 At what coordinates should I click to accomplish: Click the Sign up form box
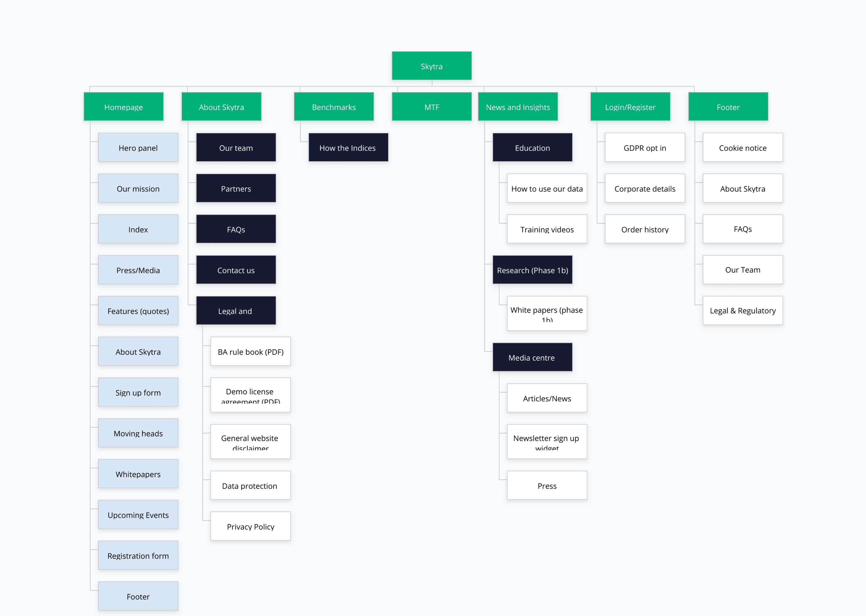pos(138,392)
